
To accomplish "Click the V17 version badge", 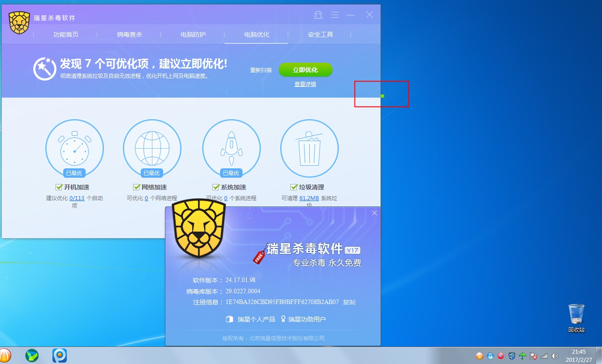I will [x=352, y=250].
